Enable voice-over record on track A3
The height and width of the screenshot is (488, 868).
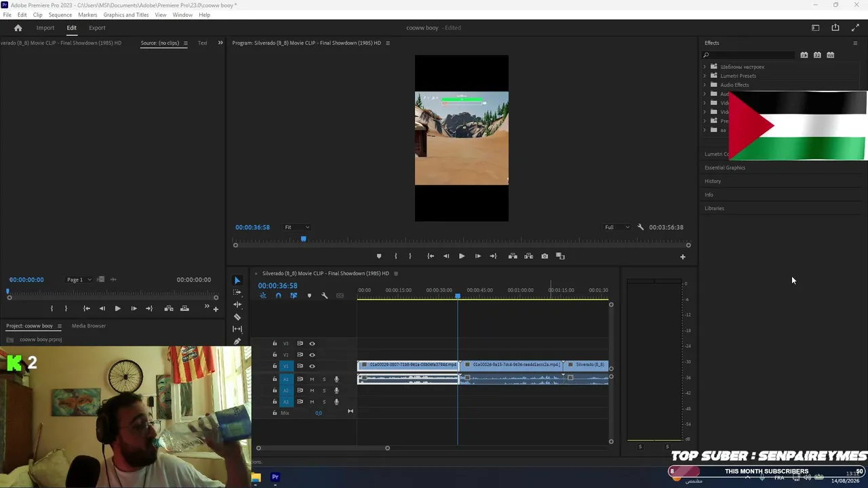(x=336, y=402)
